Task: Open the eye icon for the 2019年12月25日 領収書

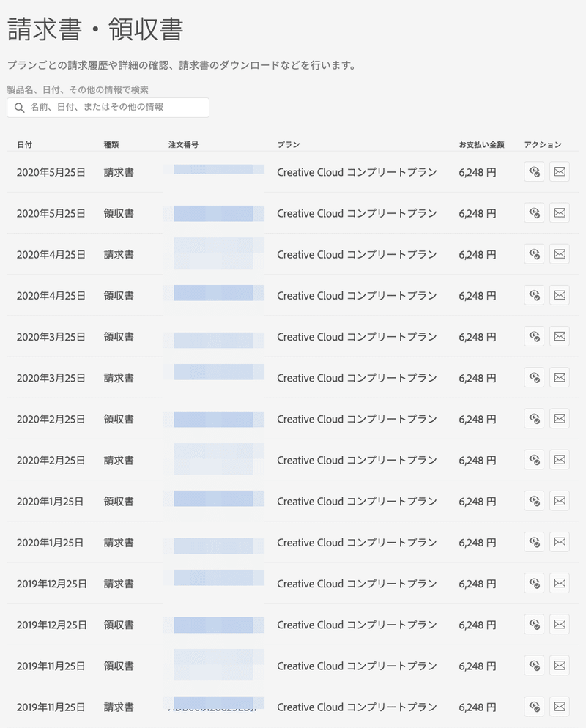Action: click(x=533, y=624)
